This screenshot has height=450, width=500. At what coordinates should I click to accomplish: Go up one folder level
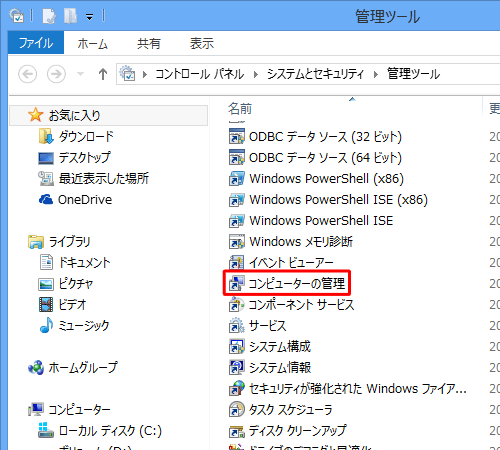point(103,74)
